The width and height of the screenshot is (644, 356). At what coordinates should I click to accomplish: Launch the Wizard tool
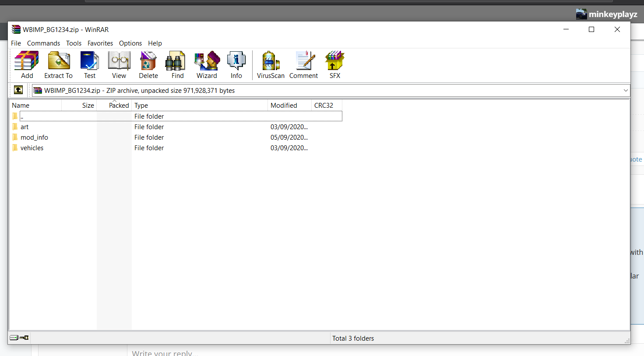click(x=207, y=65)
